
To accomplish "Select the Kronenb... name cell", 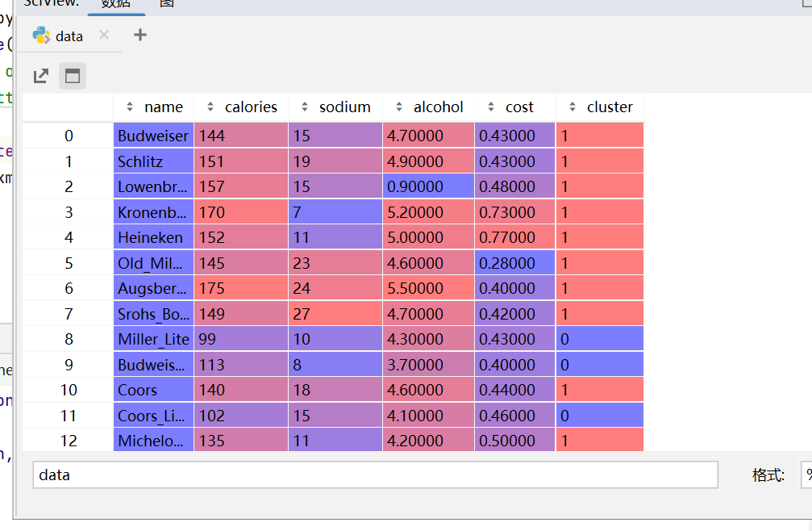I will coord(154,212).
